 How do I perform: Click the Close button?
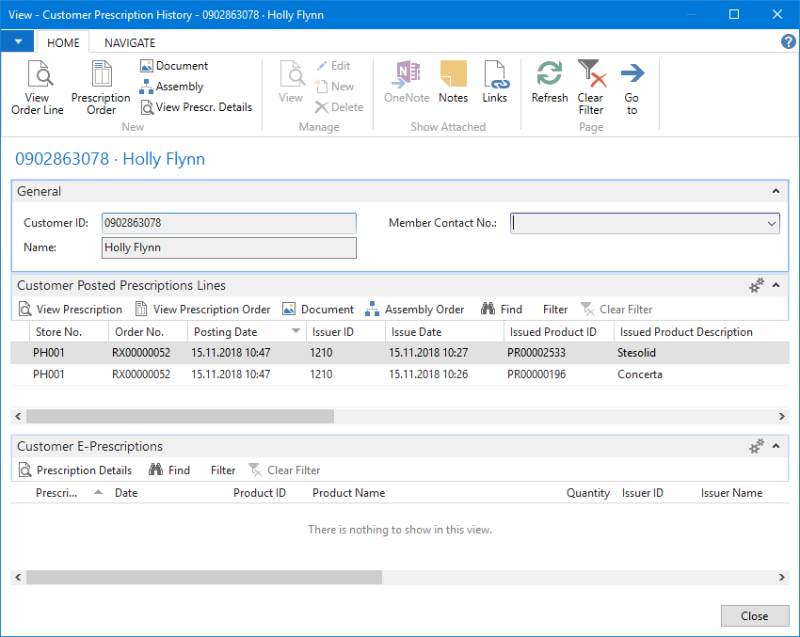[x=755, y=615]
